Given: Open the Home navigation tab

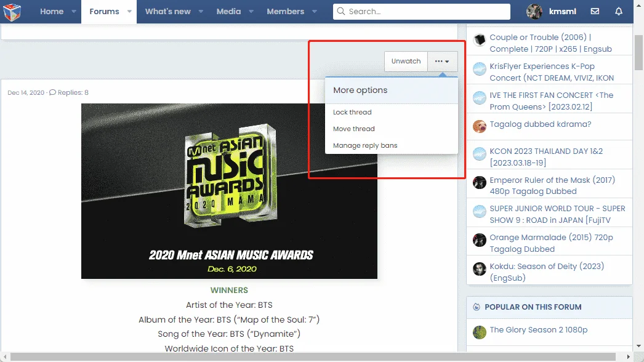Looking at the screenshot, I should click(x=52, y=12).
